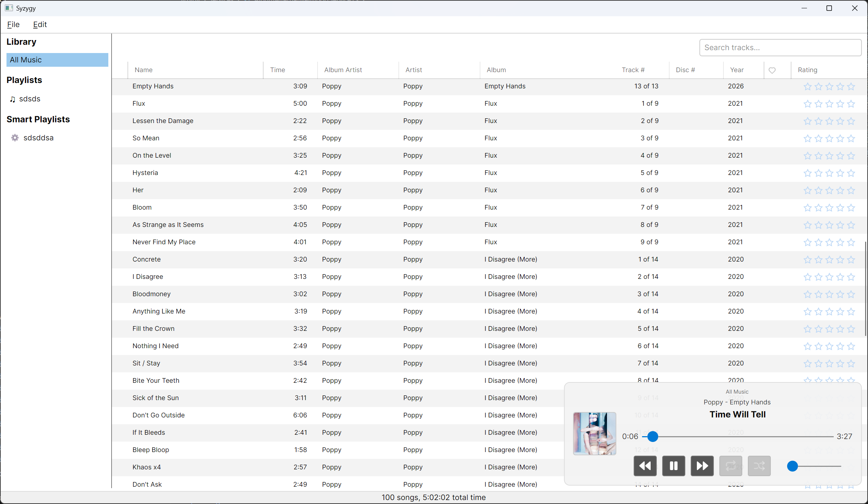This screenshot has height=504, width=868.
Task: Click the track list vertical scrollbar
Action: pos(866,289)
